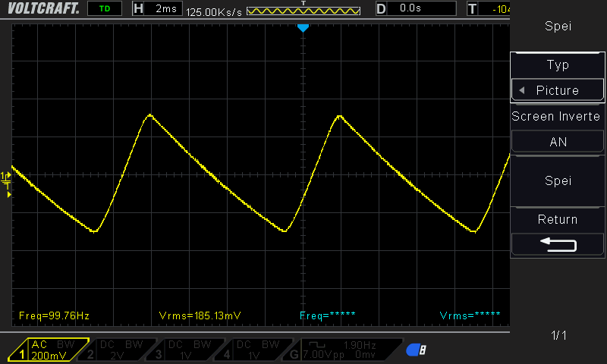Click the waveform memory overview bar
This screenshot has height=364, width=607.
tap(303, 11)
